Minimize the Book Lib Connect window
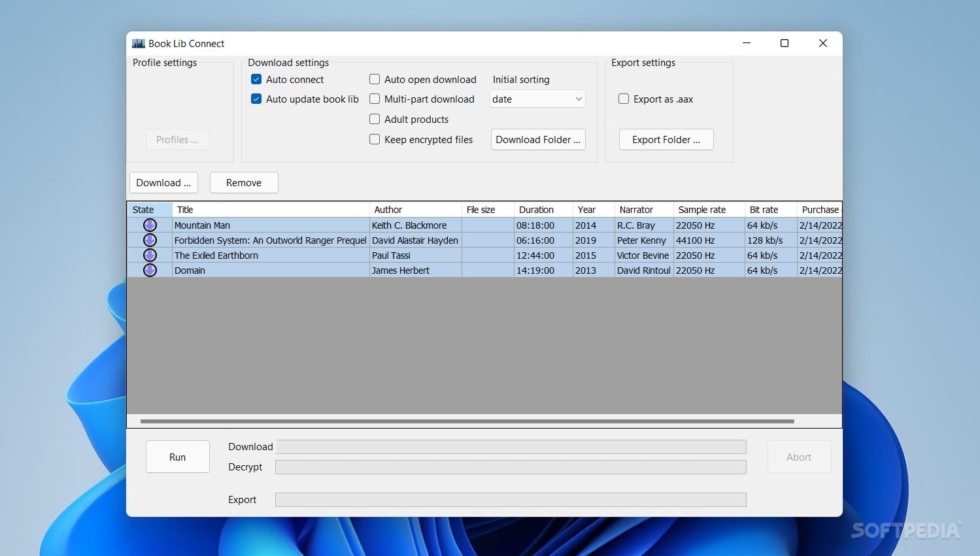 tap(747, 43)
